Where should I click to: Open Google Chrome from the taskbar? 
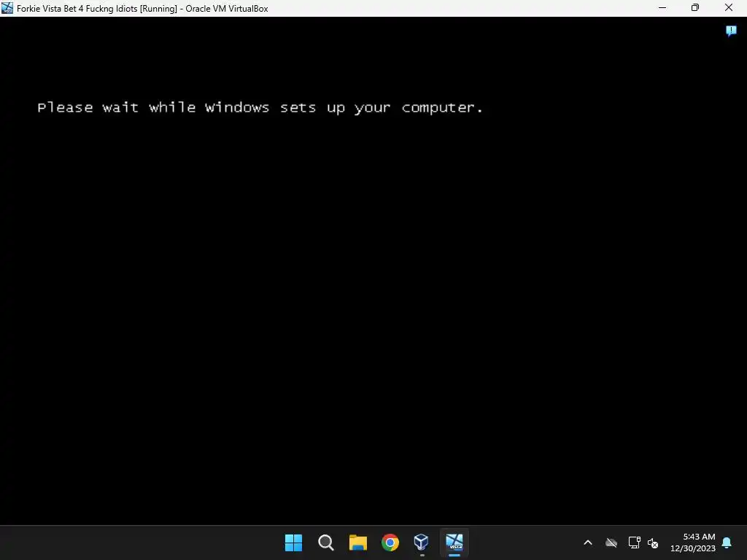(390, 542)
